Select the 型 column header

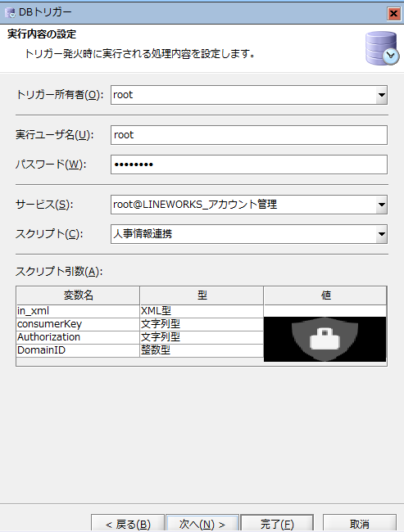(x=202, y=295)
